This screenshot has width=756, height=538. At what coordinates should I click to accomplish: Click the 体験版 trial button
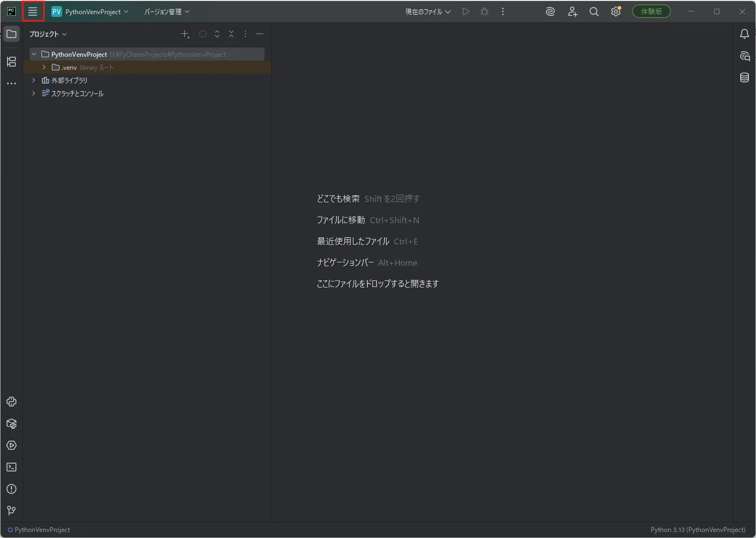click(651, 11)
